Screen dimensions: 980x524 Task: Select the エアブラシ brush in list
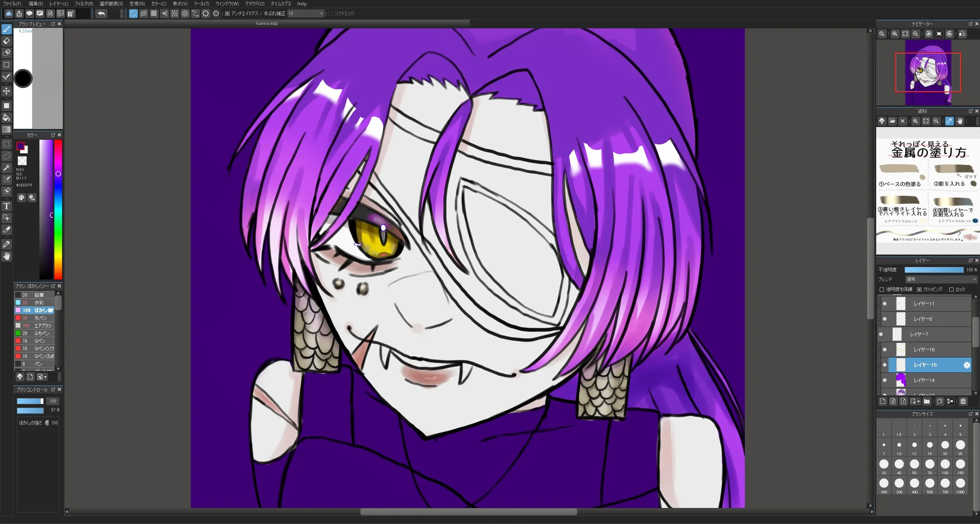coord(43,326)
